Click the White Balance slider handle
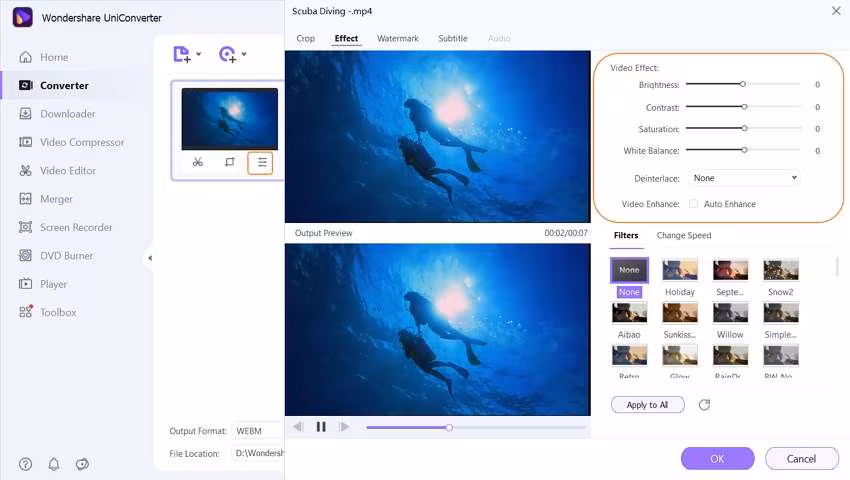850x480 pixels. 744,150
